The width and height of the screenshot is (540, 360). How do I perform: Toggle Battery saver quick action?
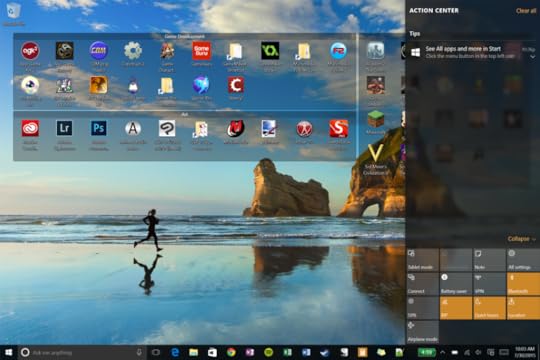point(456,284)
